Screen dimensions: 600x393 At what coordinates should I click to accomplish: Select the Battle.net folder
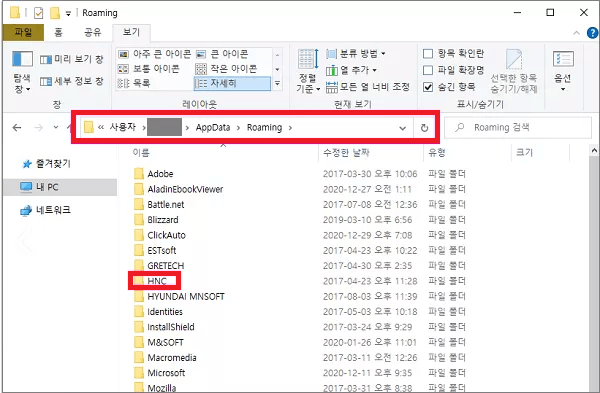click(x=166, y=204)
